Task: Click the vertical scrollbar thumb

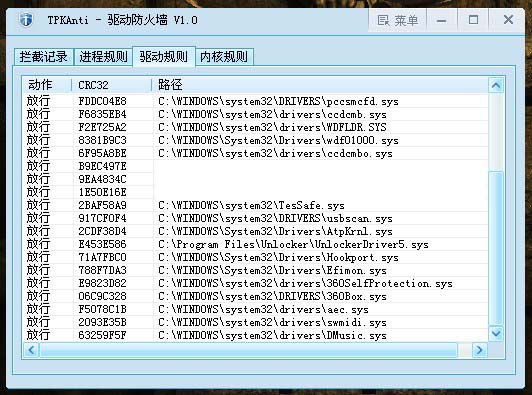Action: (496, 248)
